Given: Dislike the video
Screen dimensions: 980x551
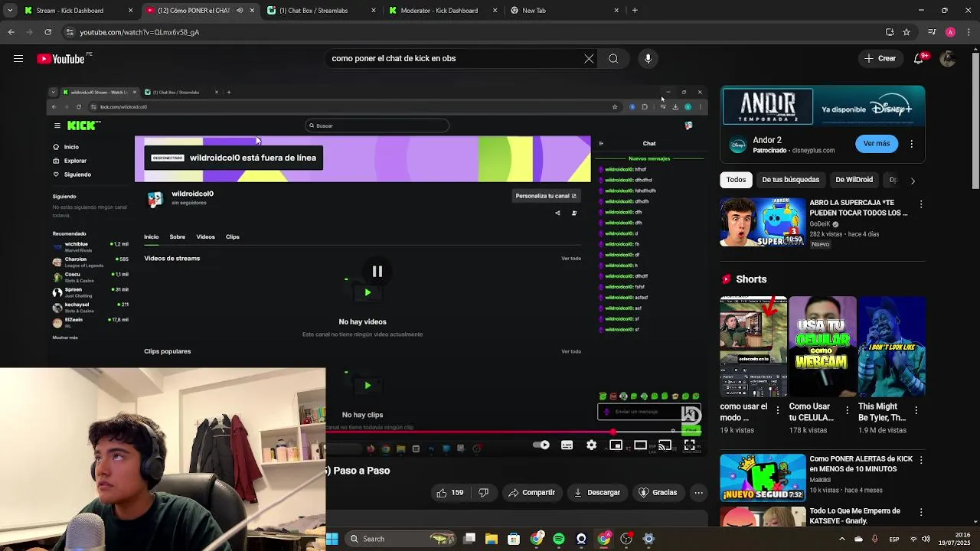Looking at the screenshot, I should 483,493.
